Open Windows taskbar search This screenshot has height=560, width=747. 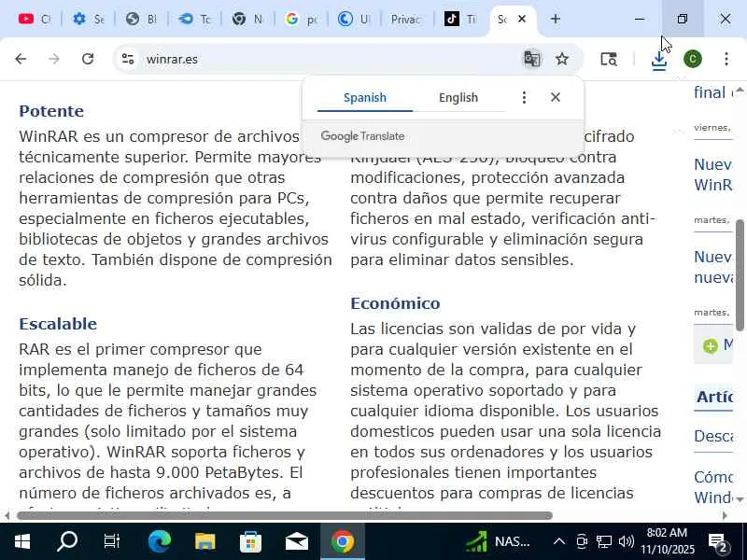tap(66, 541)
